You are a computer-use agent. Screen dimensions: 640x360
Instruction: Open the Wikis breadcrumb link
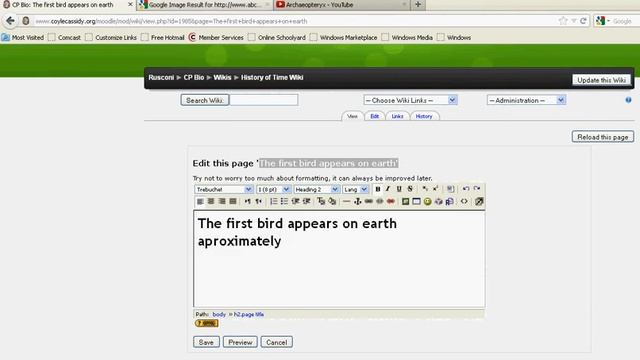point(222,78)
